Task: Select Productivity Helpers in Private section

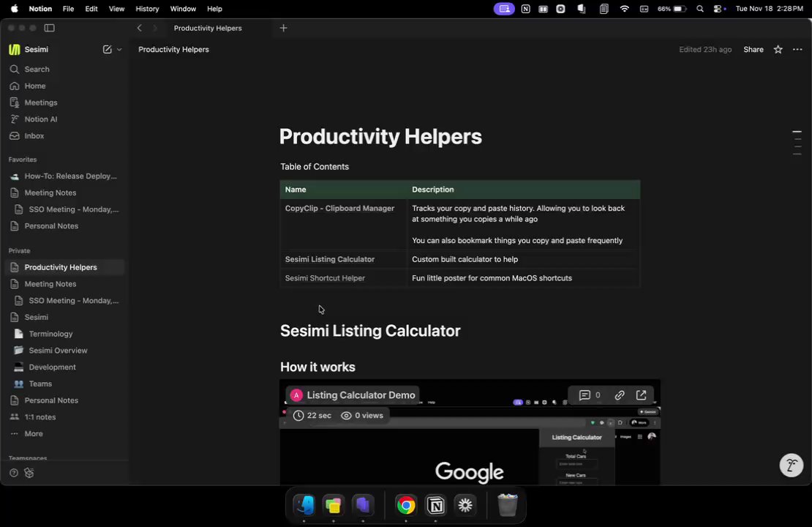Action: (64, 267)
